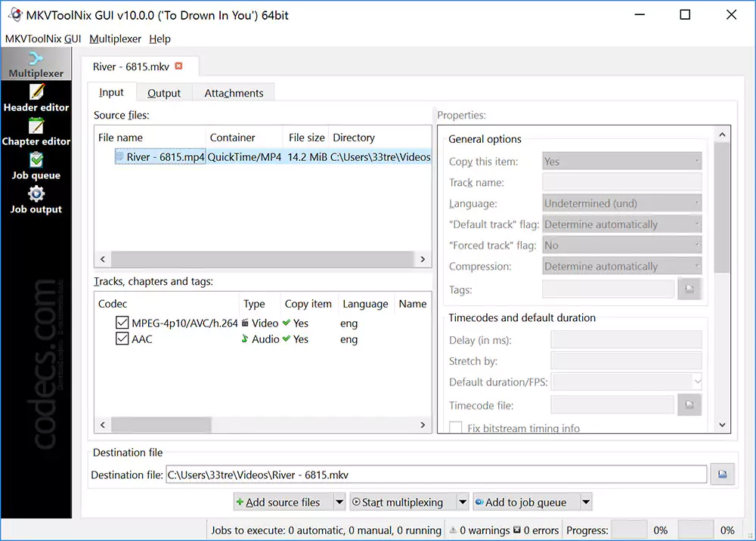The width and height of the screenshot is (756, 541).
Task: Enable Fix bitstream timing info
Action: (455, 428)
